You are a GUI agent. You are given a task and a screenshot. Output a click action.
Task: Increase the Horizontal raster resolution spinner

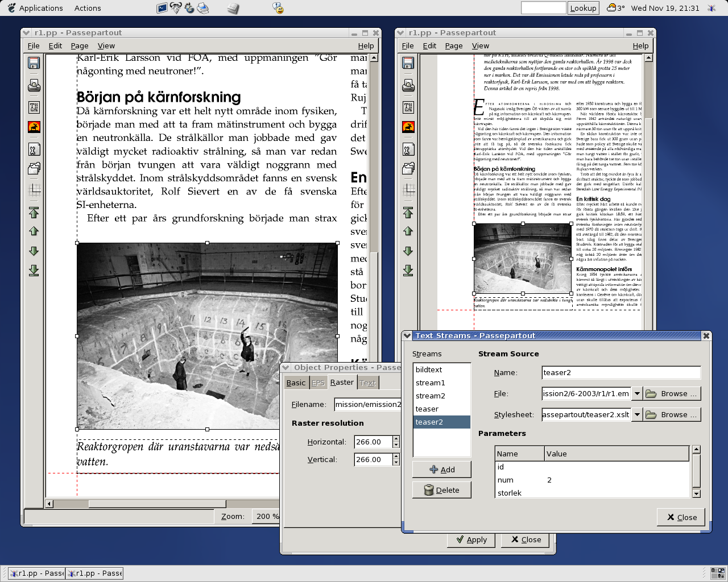(396, 439)
